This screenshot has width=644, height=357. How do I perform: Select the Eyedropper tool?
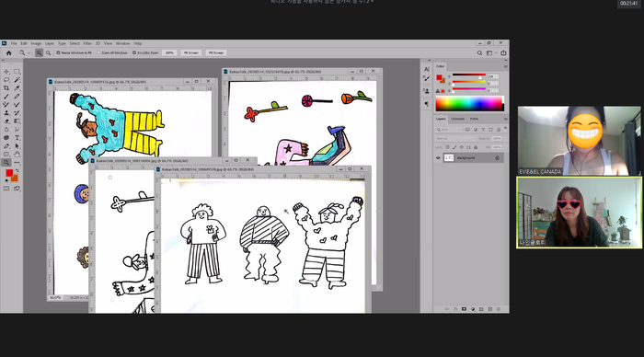point(17,88)
